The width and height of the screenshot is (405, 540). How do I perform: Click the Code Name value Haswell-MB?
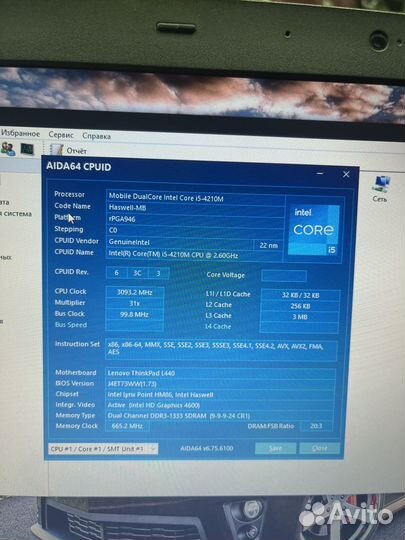click(x=195, y=208)
